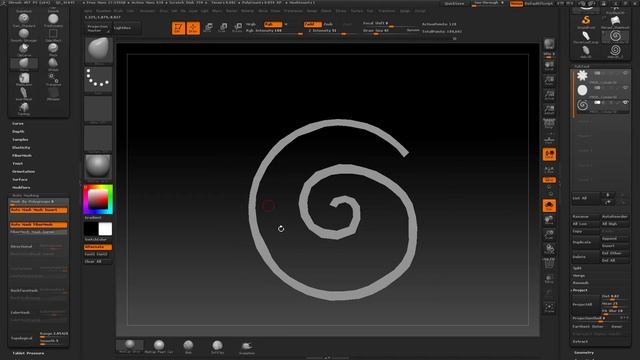Click the Rename subtool button
Screen dimensions: 640x360
[586, 216]
